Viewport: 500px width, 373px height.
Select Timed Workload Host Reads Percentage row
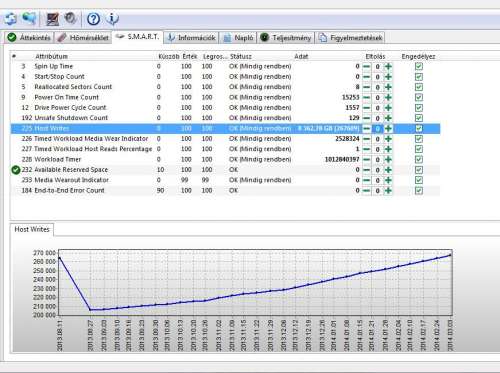225,149
